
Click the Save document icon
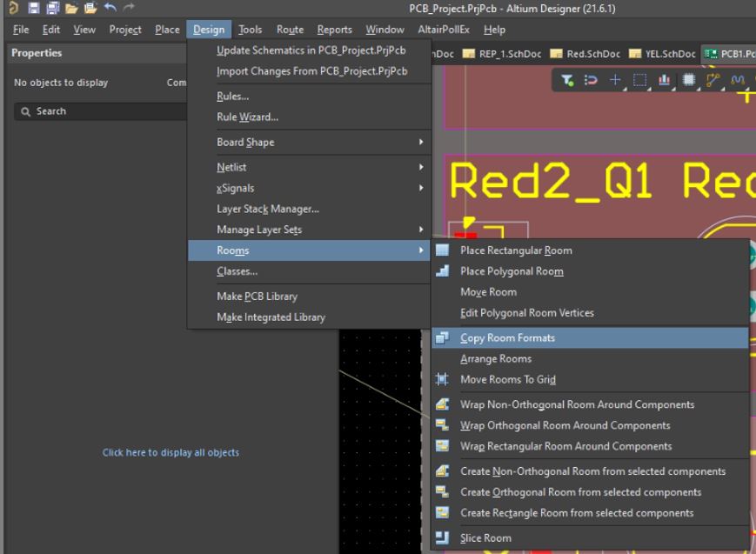point(35,7)
